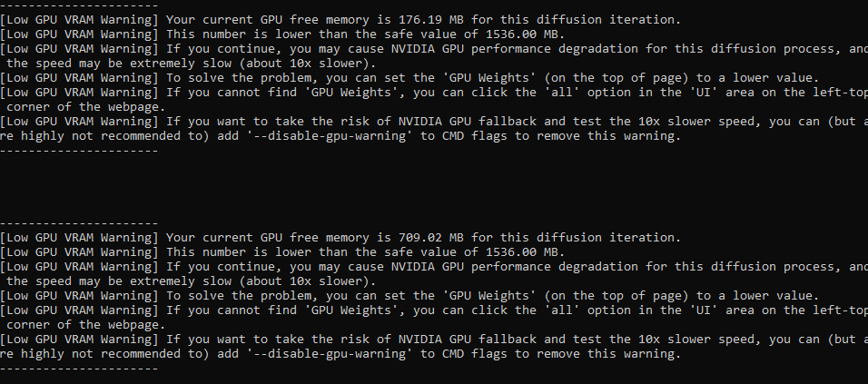Click 1536.00 MB beneath the 176.19 MB line
The height and width of the screenshot is (384, 868).
tap(522, 34)
